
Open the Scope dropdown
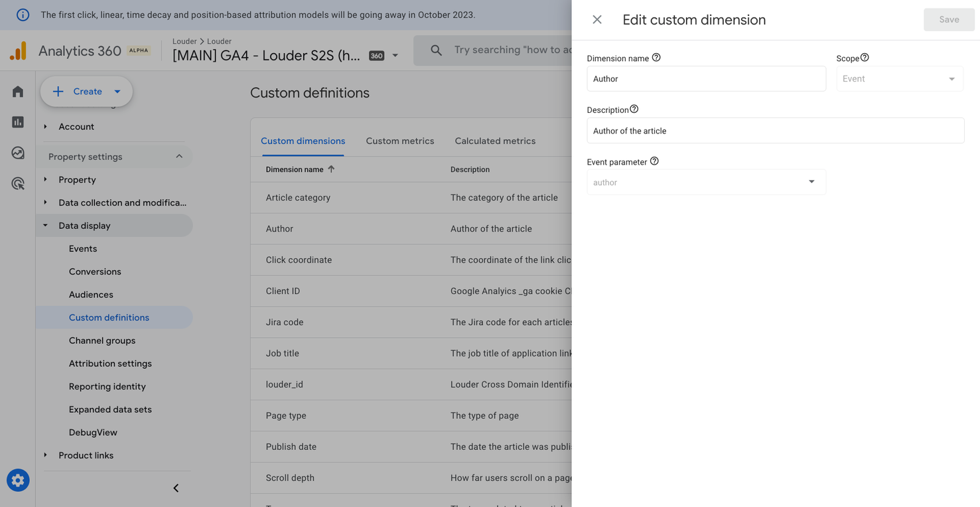coord(900,79)
